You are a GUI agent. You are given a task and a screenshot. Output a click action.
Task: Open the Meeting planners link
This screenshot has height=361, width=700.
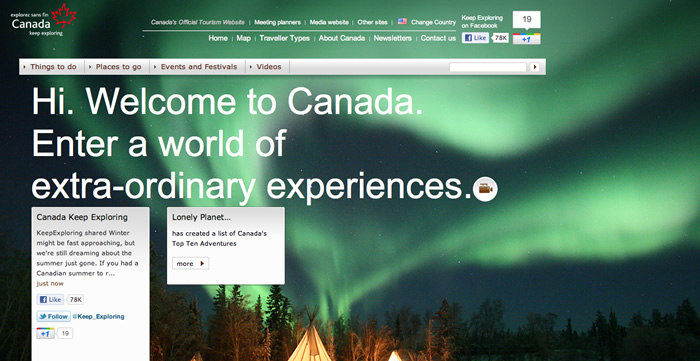[x=277, y=22]
